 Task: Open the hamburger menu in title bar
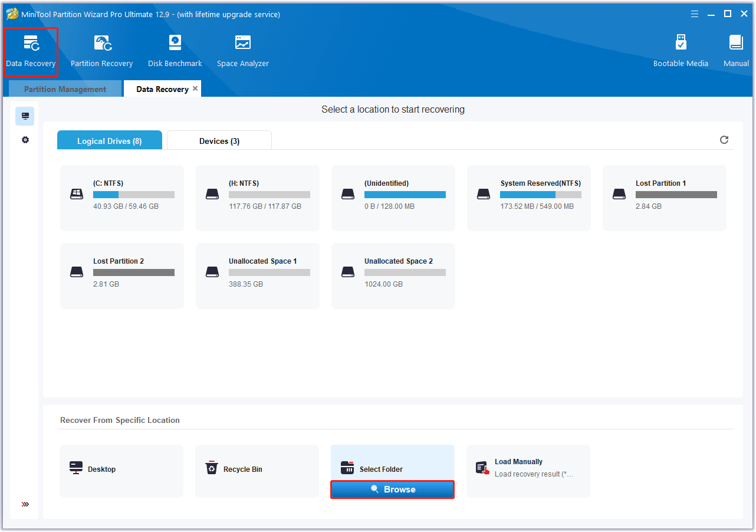click(x=695, y=14)
